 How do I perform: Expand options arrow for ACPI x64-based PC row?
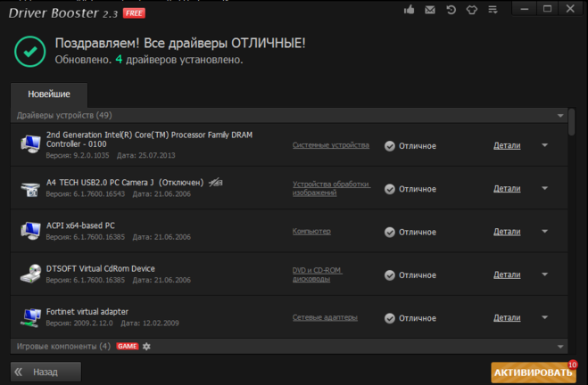click(x=545, y=232)
